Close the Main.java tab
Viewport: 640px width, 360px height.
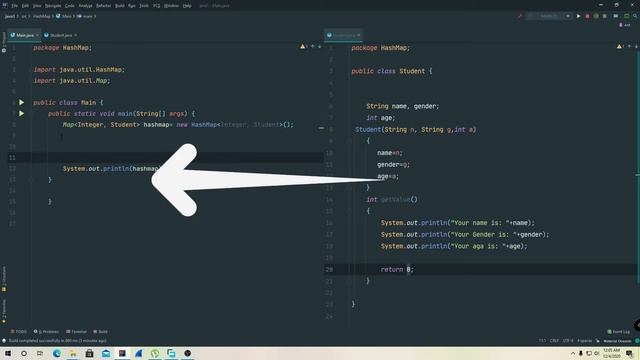click(37, 36)
